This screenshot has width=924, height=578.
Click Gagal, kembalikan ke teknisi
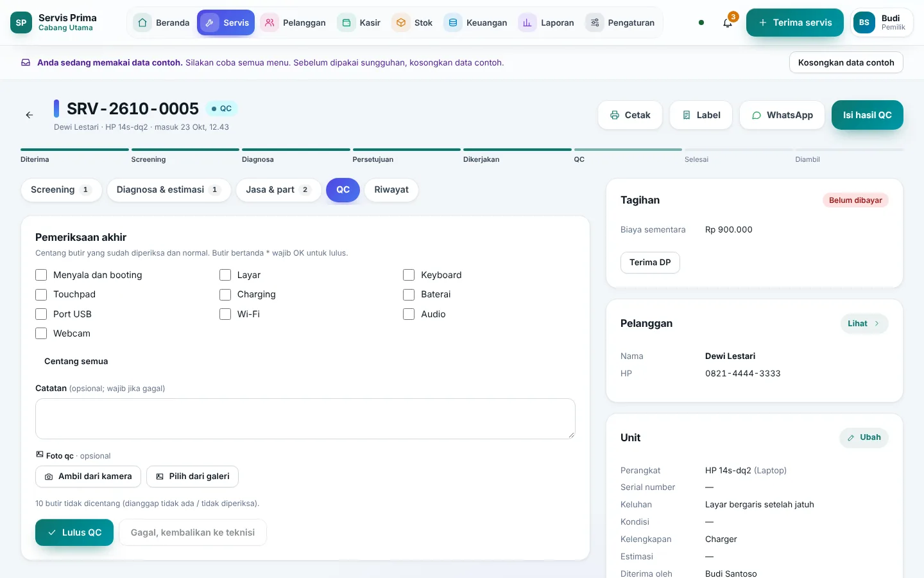point(193,532)
